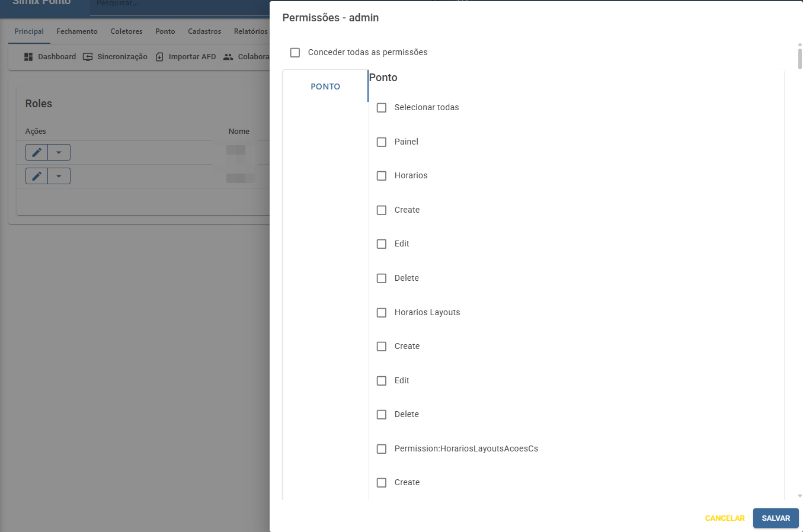Click the Roles heading text
The width and height of the screenshot is (803, 532).
click(39, 104)
